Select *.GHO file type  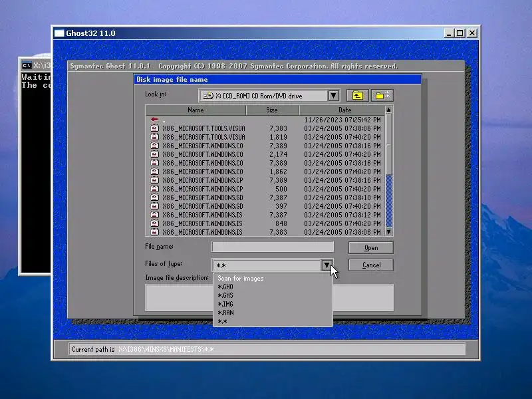point(225,287)
